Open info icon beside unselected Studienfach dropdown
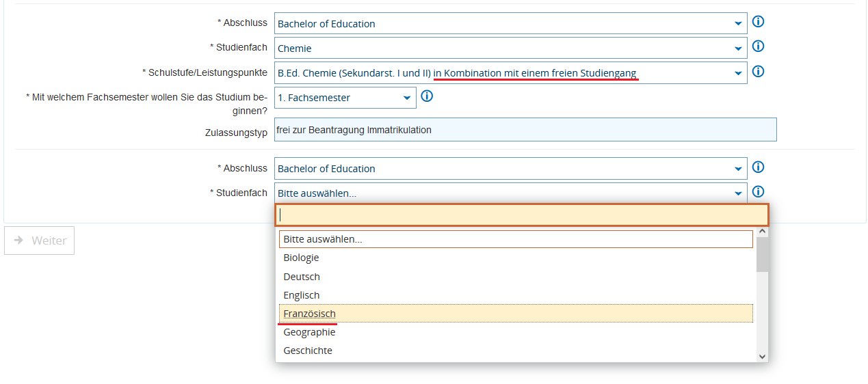 (758, 192)
